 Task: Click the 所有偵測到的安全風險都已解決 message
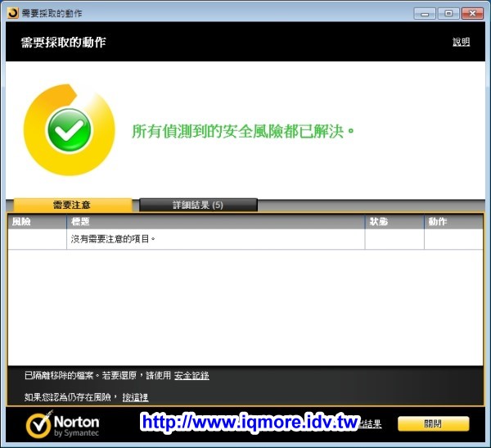(243, 131)
